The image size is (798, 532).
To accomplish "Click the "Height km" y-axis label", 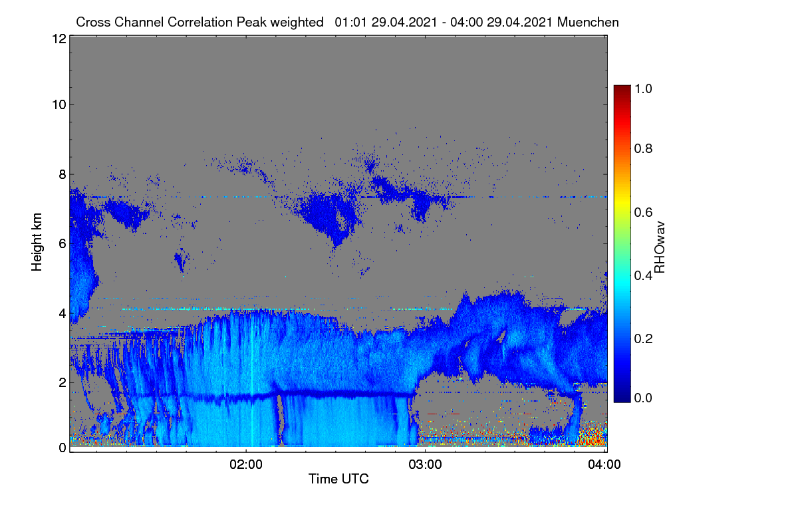I will (x=37, y=243).
